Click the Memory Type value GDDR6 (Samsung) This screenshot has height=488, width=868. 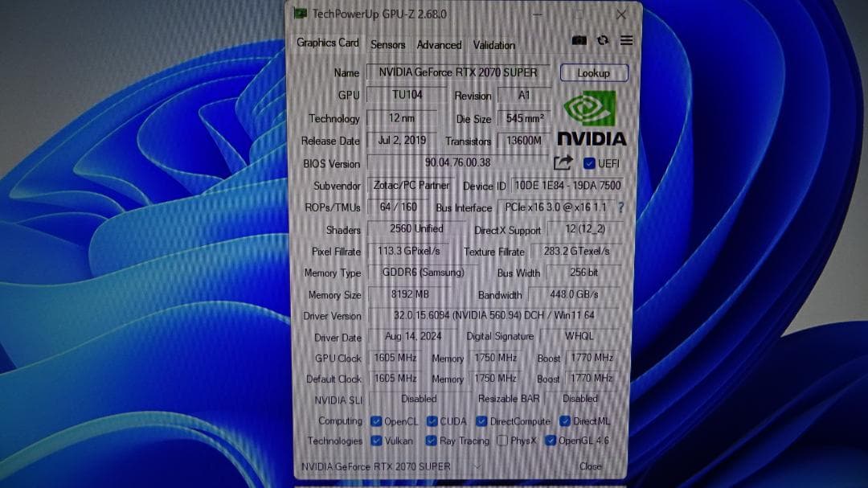pyautogui.click(x=423, y=272)
